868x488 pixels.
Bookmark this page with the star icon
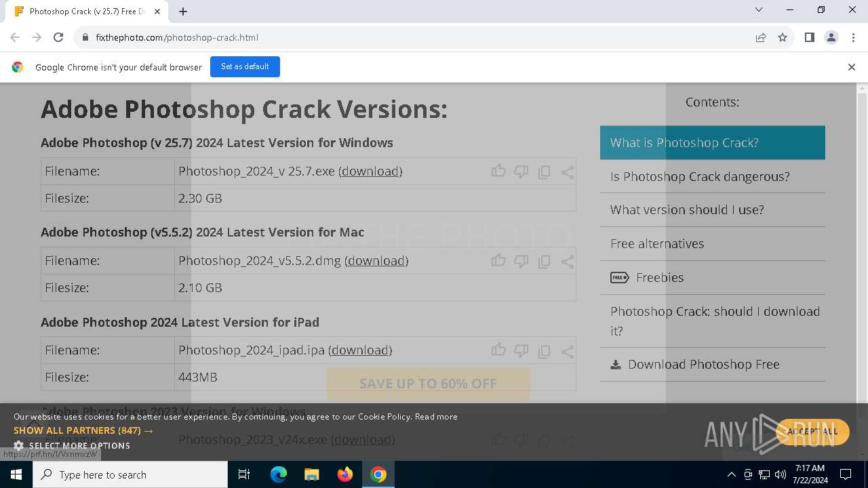coord(783,37)
